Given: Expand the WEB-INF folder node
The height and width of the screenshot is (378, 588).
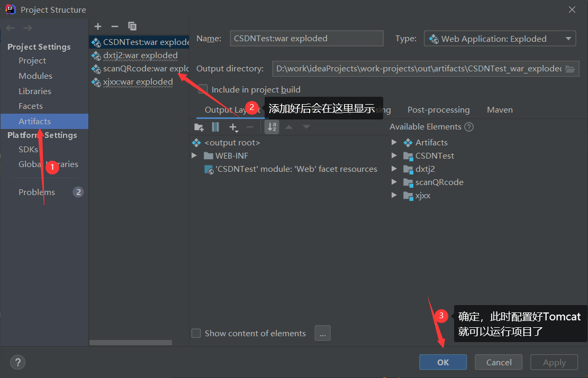Looking at the screenshot, I should pyautogui.click(x=194, y=155).
